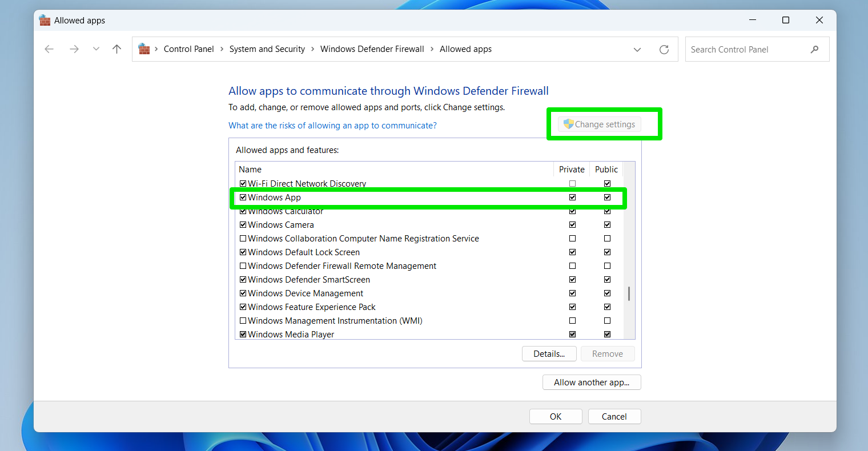868x451 pixels.
Task: Toggle Private checkbox for Wi-Fi Direct Network Discovery
Action: (x=572, y=184)
